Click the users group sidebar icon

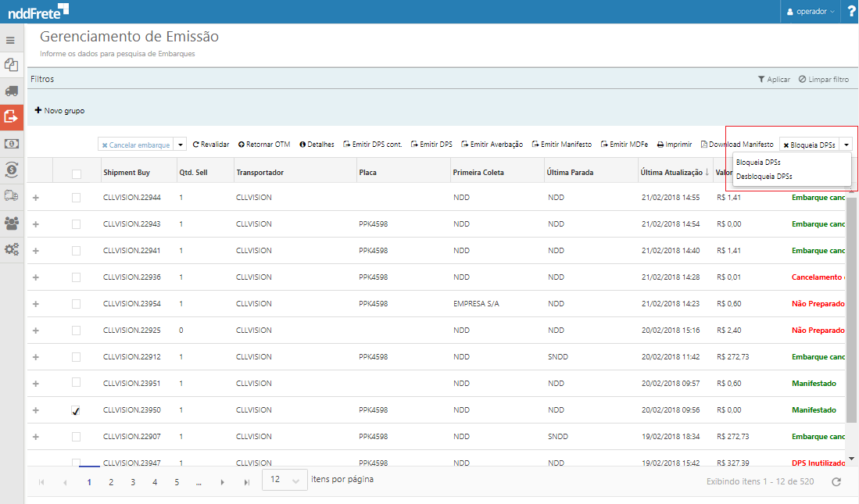(x=12, y=223)
